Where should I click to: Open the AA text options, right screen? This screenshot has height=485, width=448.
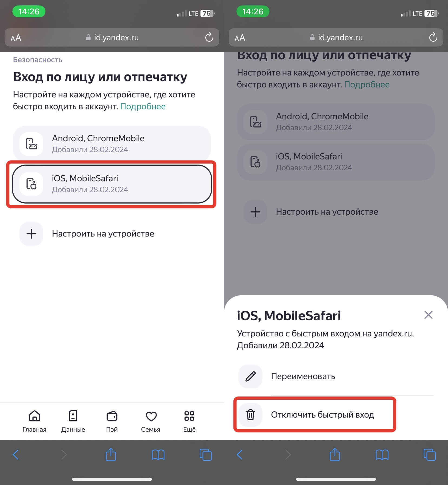tap(240, 38)
